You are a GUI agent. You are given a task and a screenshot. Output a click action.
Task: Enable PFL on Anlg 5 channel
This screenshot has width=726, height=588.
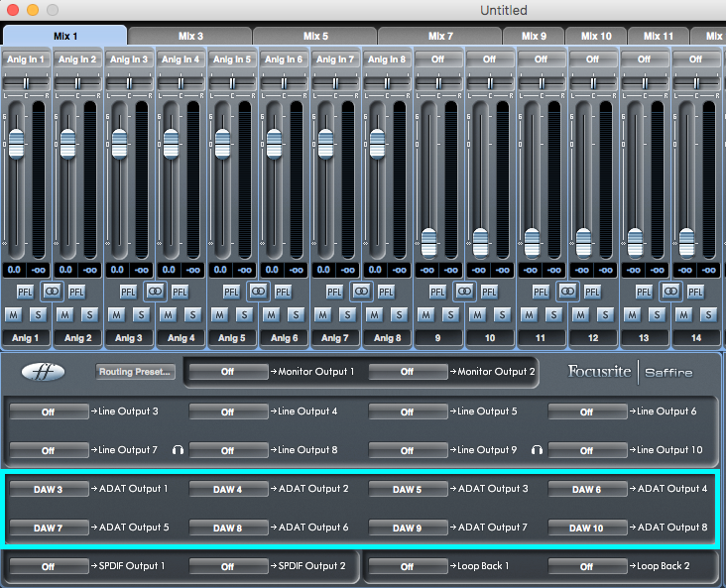point(230,292)
